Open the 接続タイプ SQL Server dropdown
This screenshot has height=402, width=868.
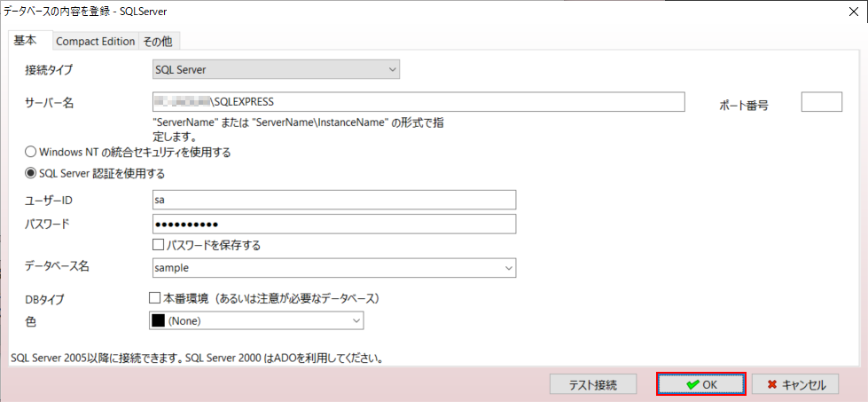pyautogui.click(x=276, y=70)
